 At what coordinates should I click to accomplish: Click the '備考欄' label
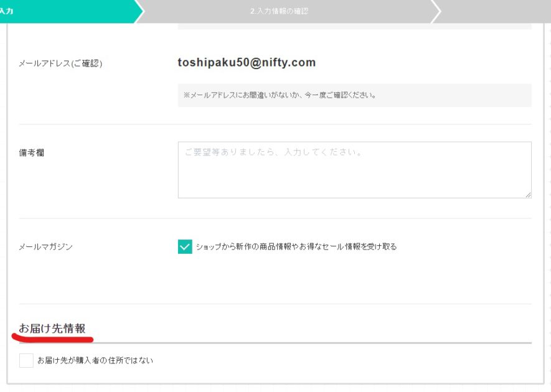coord(32,153)
